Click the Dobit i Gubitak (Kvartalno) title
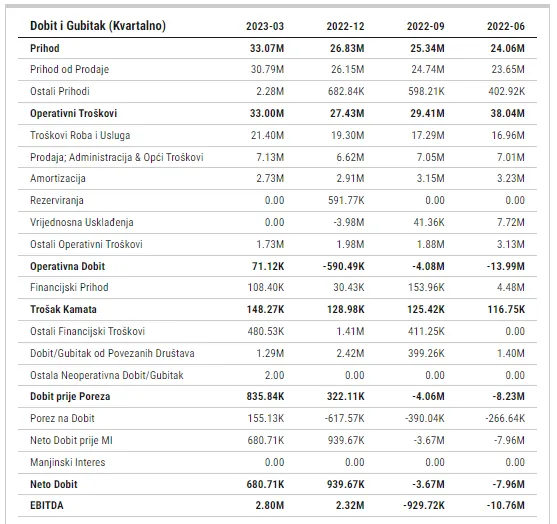Viewport: 557px width, 524px height. (98, 26)
